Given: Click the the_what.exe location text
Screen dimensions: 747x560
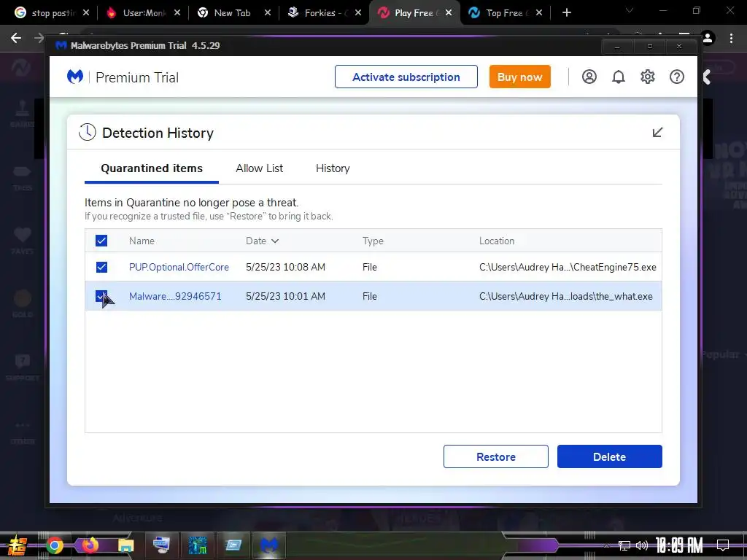Looking at the screenshot, I should pos(565,296).
